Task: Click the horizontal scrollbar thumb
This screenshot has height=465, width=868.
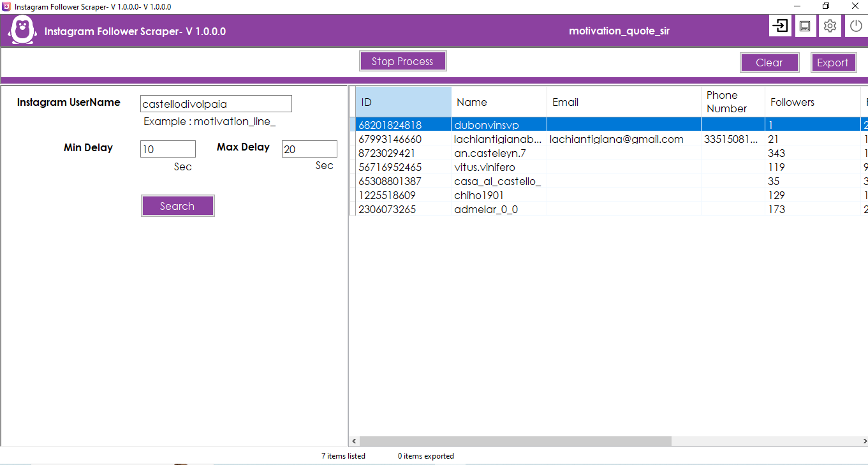Action: pos(515,441)
